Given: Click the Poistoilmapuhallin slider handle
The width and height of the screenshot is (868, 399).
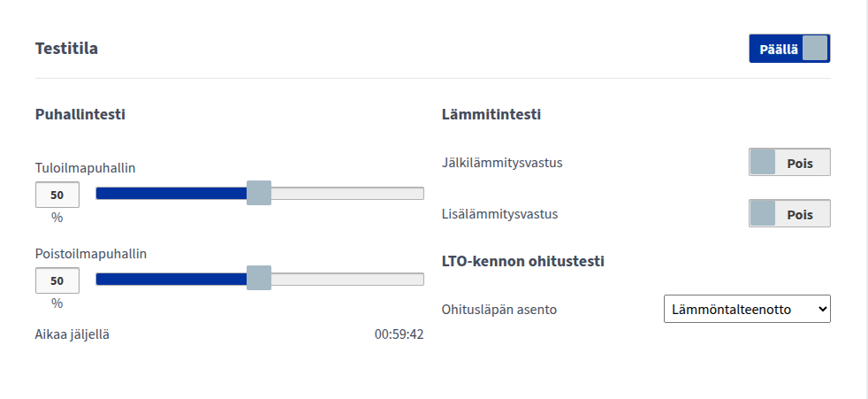Looking at the screenshot, I should pyautogui.click(x=259, y=279).
